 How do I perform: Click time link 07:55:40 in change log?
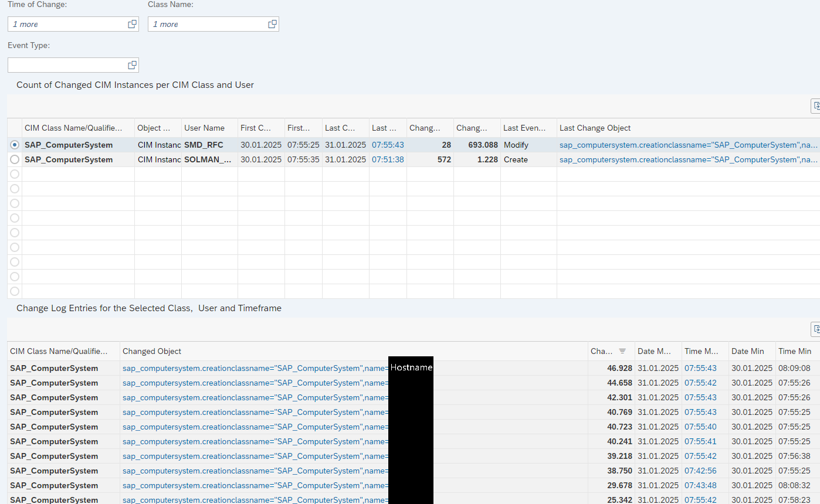(700, 427)
